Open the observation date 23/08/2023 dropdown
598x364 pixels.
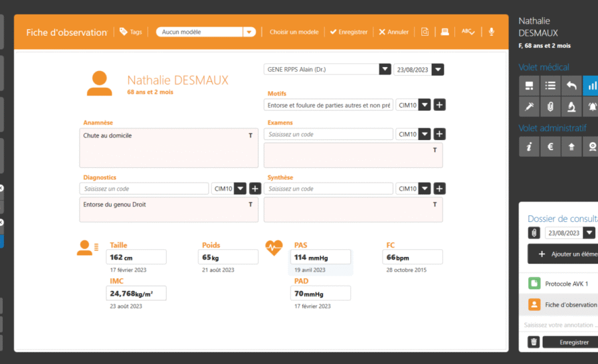pos(438,70)
